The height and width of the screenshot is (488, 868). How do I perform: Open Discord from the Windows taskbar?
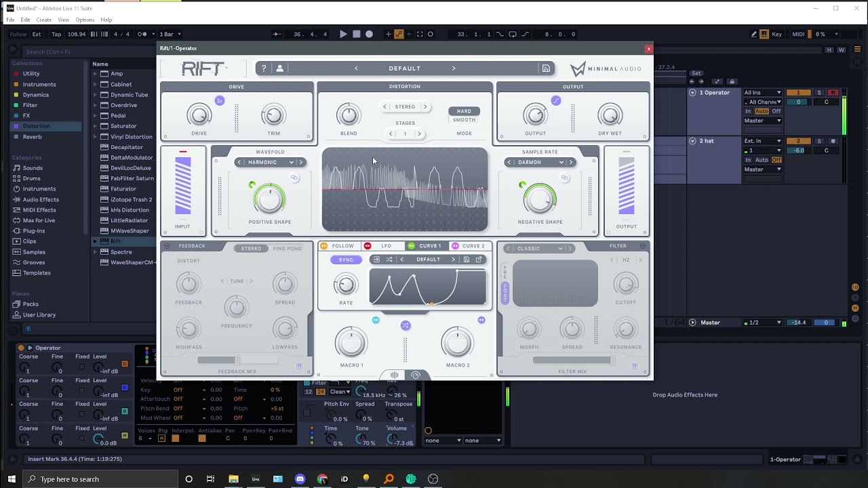coord(300,479)
